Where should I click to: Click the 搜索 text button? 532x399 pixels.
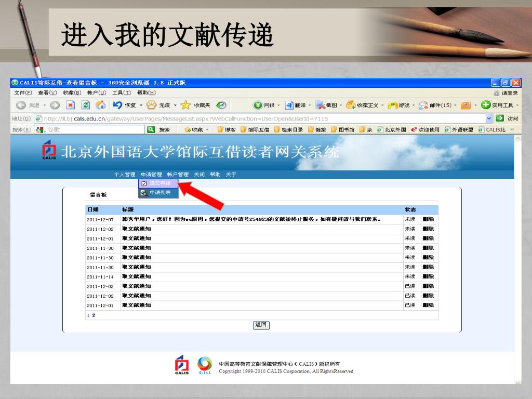[165, 129]
